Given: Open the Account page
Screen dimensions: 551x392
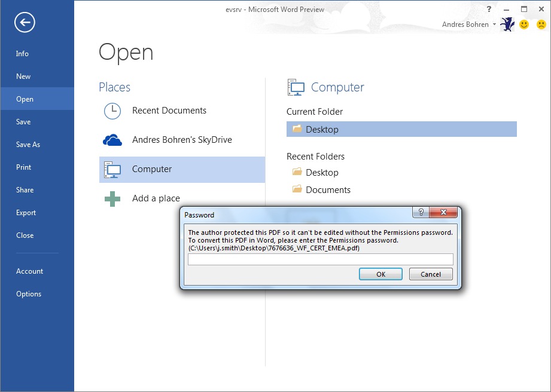Looking at the screenshot, I should pyautogui.click(x=29, y=271).
